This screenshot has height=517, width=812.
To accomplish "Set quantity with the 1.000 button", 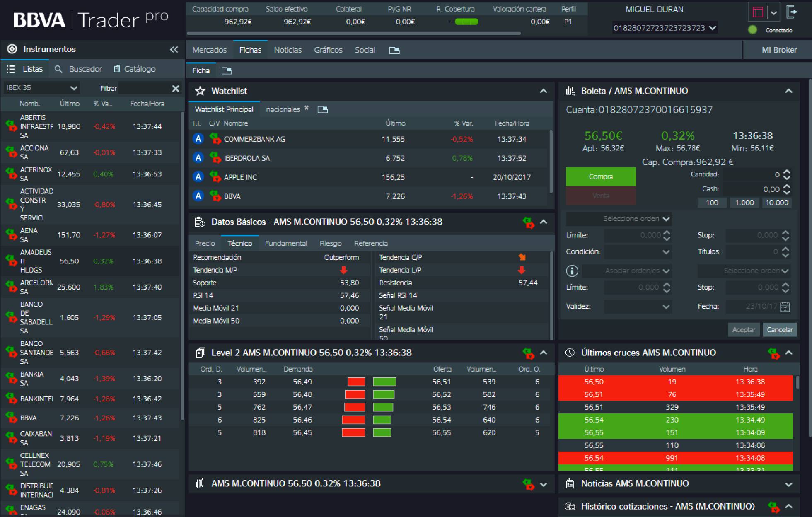I will pyautogui.click(x=744, y=203).
